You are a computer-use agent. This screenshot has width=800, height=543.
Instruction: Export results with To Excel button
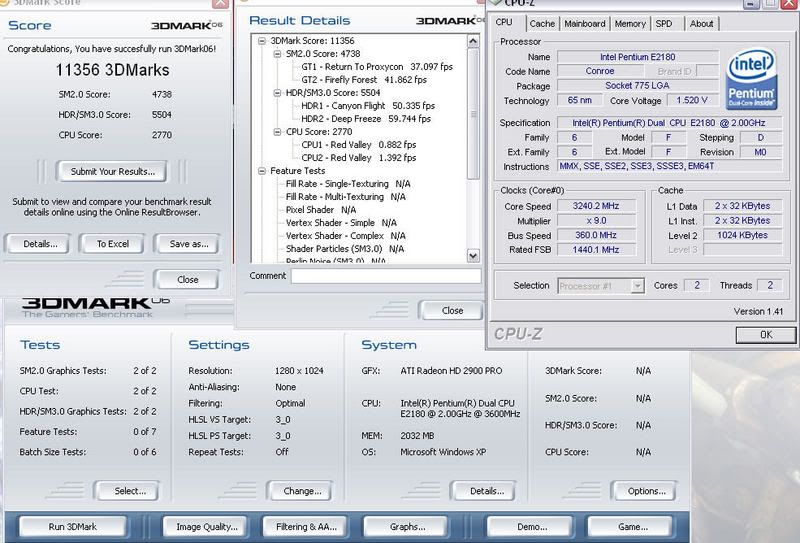(x=112, y=243)
